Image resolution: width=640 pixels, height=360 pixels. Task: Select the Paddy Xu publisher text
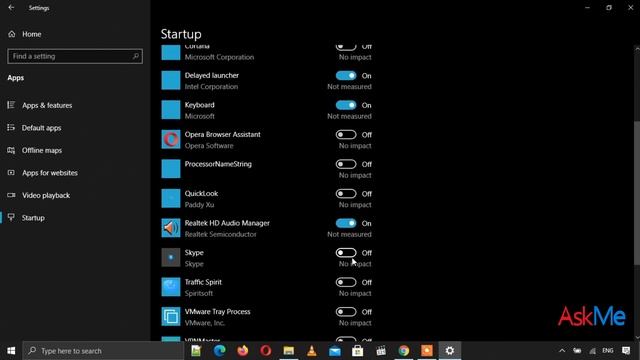(x=199, y=205)
